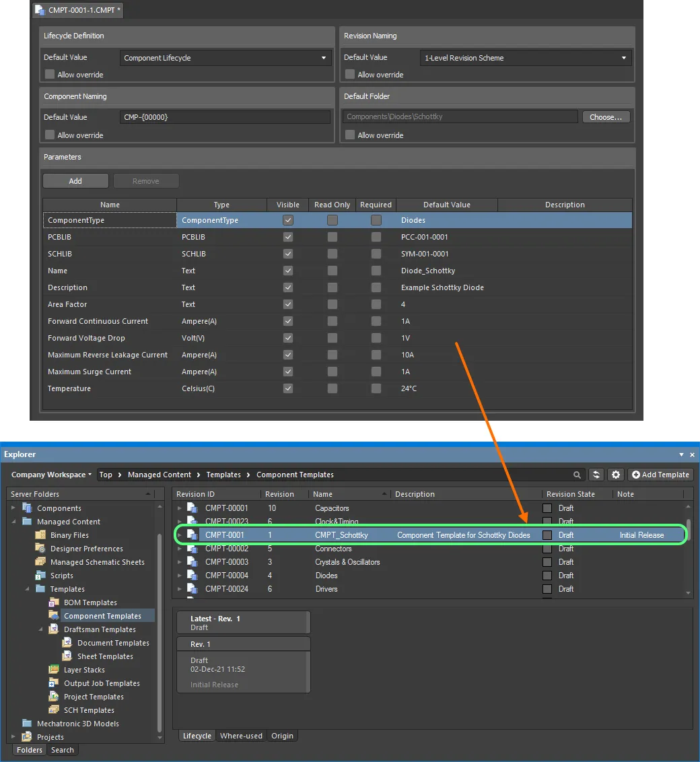
Task: Switch to the Where-used tab
Action: [x=241, y=736]
